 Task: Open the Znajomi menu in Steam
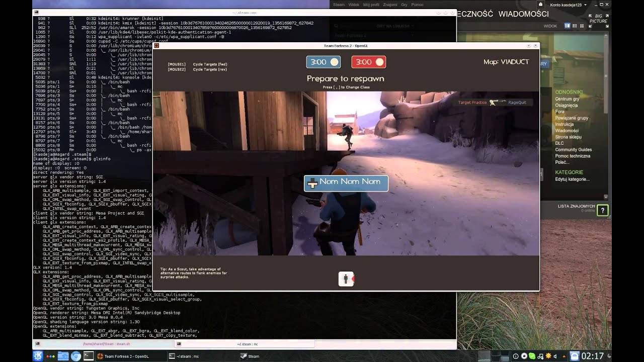390,5
